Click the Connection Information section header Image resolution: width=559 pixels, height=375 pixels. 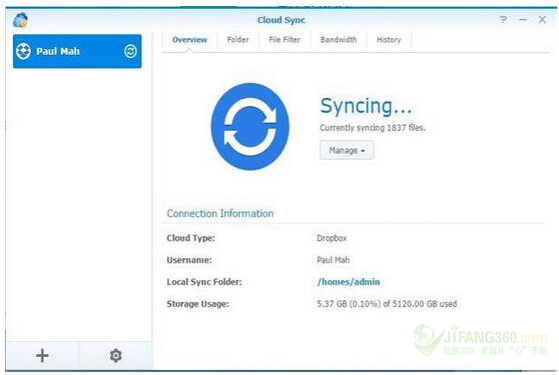220,214
